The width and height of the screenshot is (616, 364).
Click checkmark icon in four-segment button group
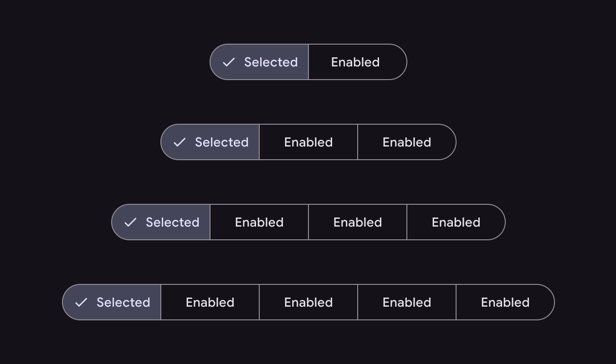click(130, 222)
